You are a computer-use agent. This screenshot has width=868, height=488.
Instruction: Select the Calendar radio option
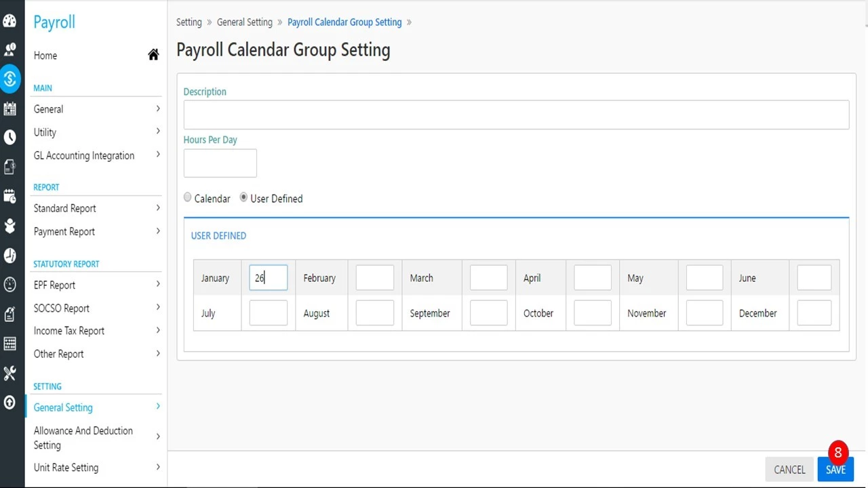(188, 198)
